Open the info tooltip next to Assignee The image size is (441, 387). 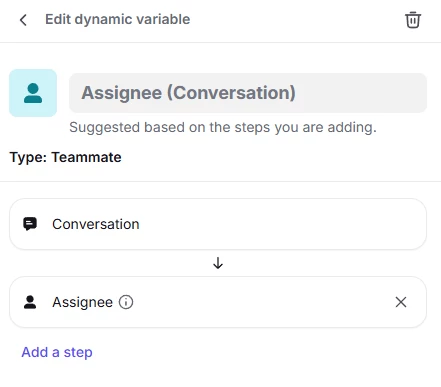point(126,302)
